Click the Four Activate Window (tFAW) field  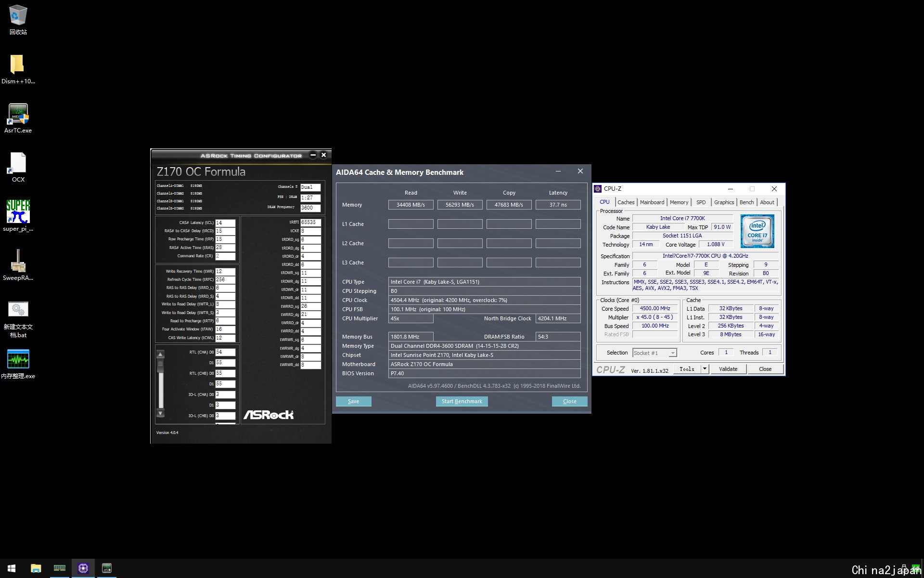(225, 329)
